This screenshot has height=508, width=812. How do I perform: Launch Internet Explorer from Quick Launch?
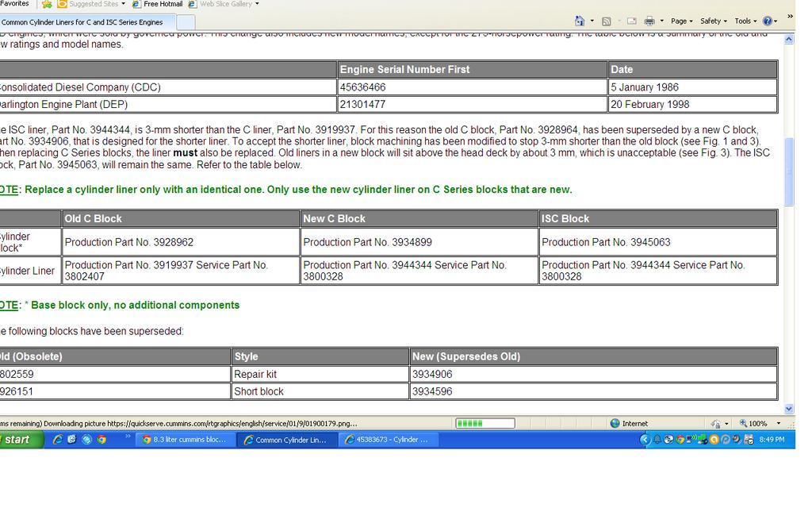point(57,440)
